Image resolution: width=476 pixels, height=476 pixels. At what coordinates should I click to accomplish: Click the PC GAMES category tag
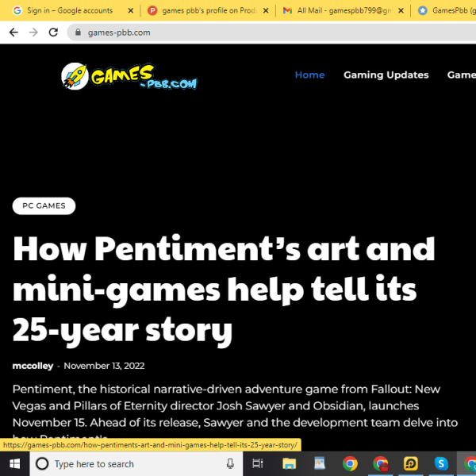(44, 206)
